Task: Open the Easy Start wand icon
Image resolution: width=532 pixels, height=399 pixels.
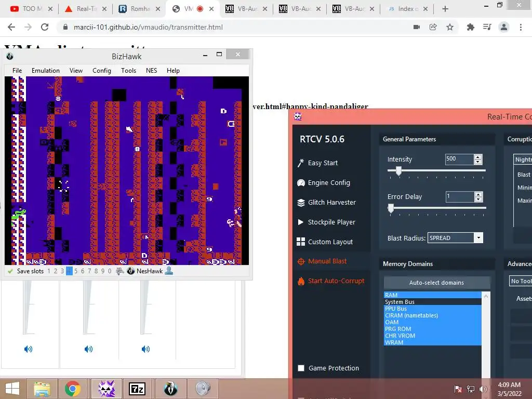Action: 301,163
